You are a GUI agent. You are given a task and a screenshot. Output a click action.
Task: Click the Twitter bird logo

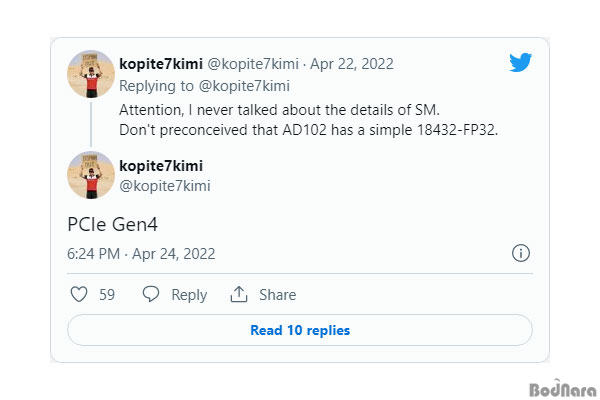(520, 62)
